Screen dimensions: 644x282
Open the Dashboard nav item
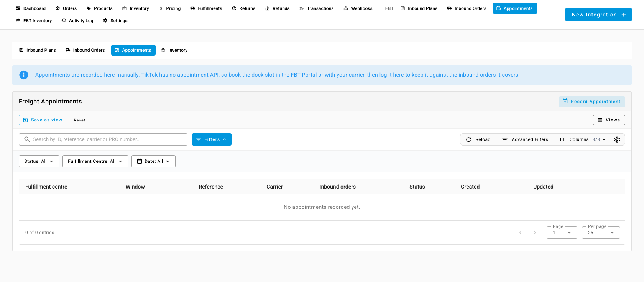click(x=31, y=8)
